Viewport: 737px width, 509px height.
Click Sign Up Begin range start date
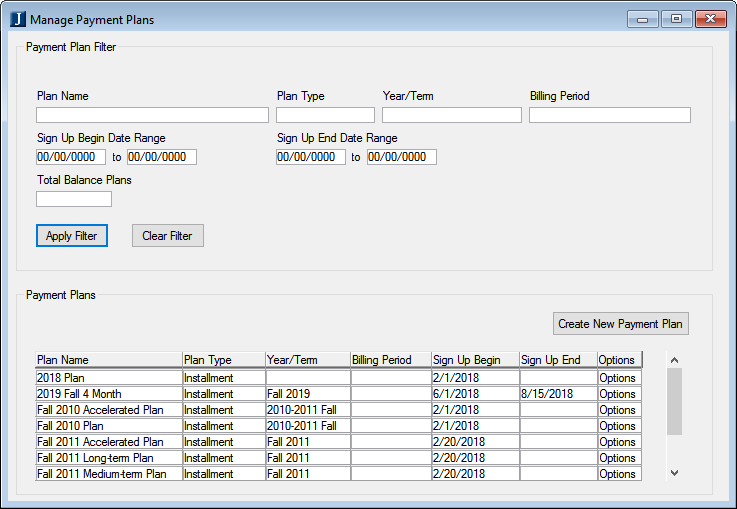[x=71, y=157]
